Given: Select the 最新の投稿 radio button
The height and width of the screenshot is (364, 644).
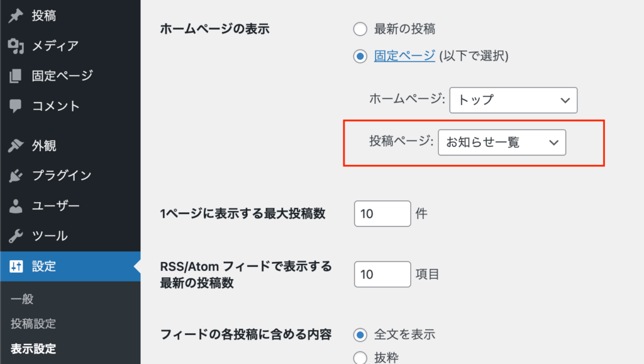Looking at the screenshot, I should (360, 29).
